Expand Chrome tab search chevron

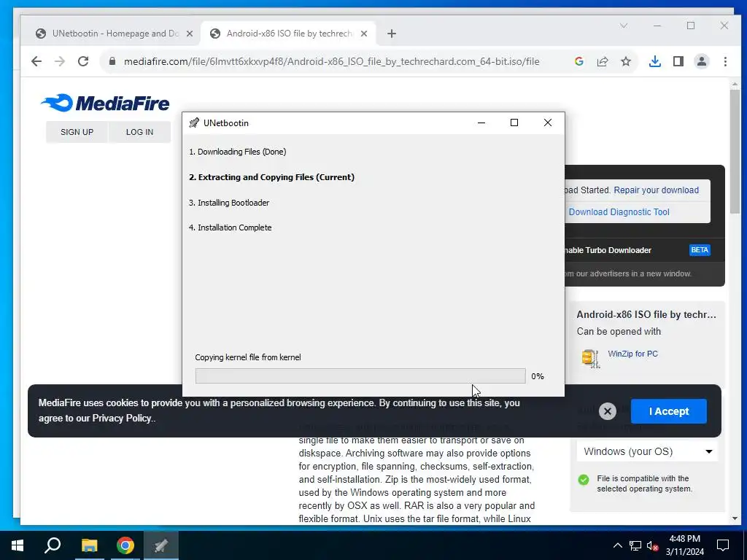[x=624, y=26]
